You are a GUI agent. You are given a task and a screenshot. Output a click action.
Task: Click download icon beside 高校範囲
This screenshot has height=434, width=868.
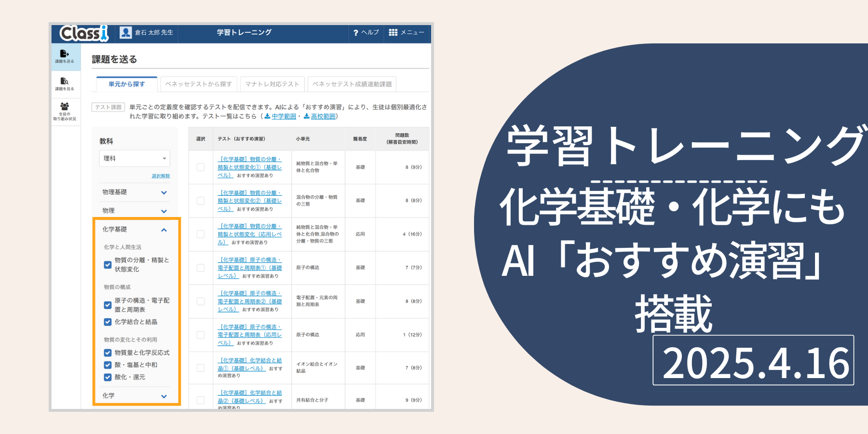[x=307, y=116]
